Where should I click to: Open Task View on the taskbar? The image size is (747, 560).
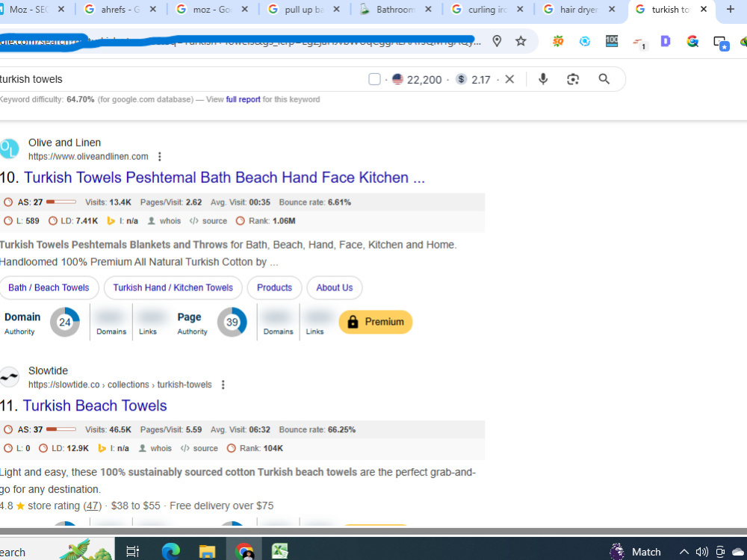click(133, 552)
